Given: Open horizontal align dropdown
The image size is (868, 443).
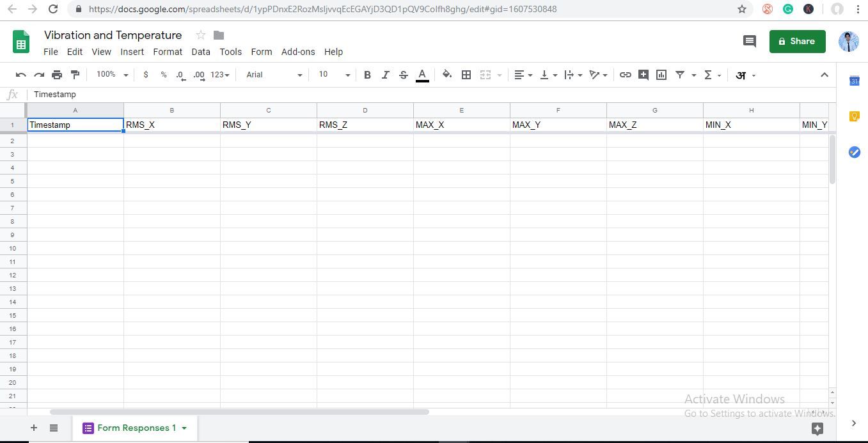Looking at the screenshot, I should click(x=523, y=75).
